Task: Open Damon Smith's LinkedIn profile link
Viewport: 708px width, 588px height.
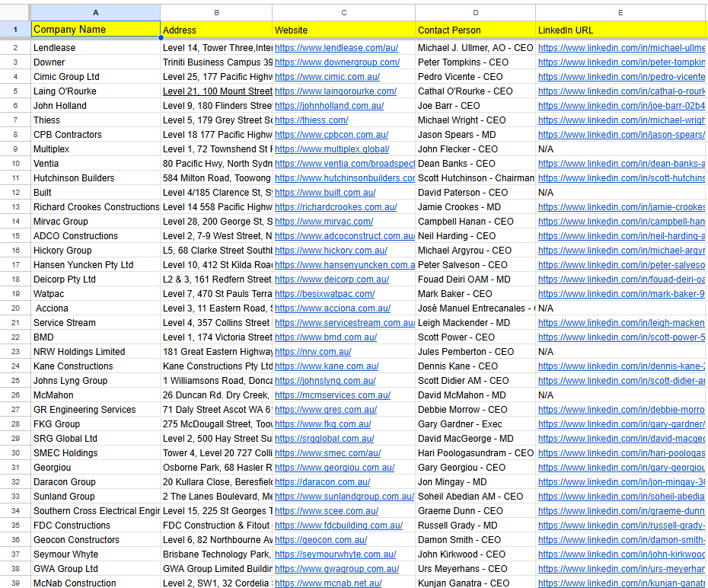Action: 621,540
